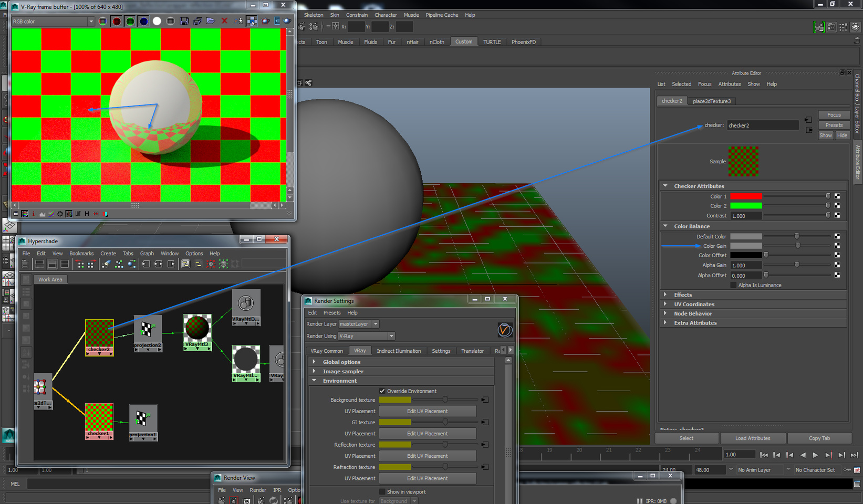Switch to Indirect Illumination tab

(399, 351)
